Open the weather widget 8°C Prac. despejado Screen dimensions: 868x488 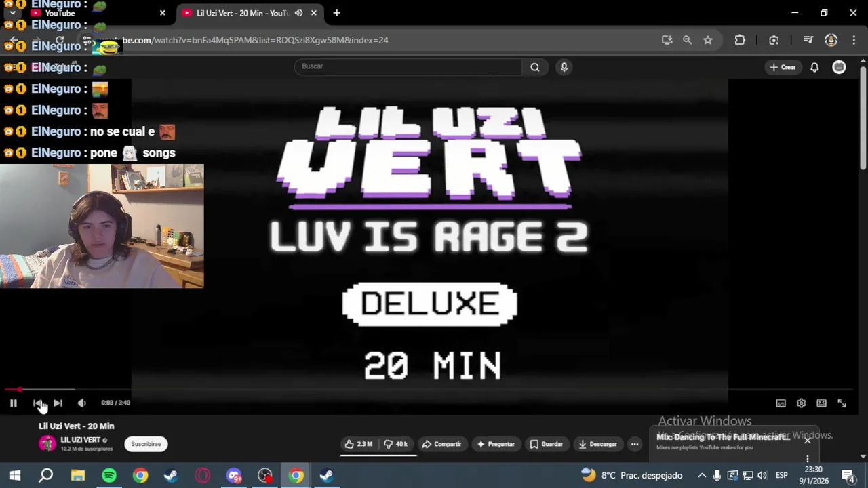[632, 475]
